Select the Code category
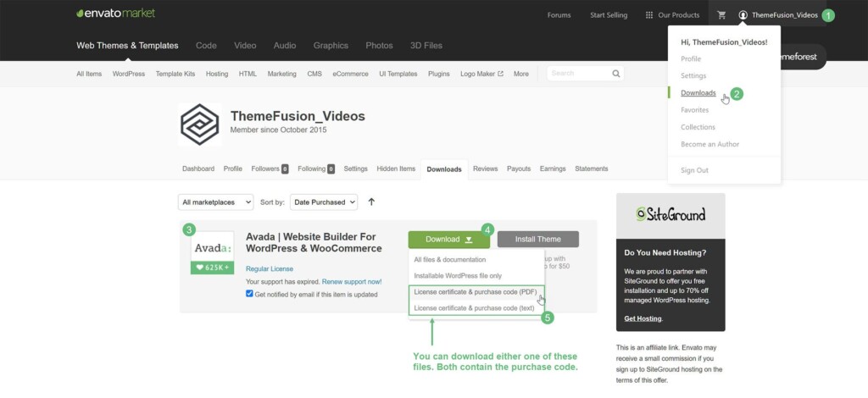Viewport: 868px width, 398px height. [x=207, y=46]
